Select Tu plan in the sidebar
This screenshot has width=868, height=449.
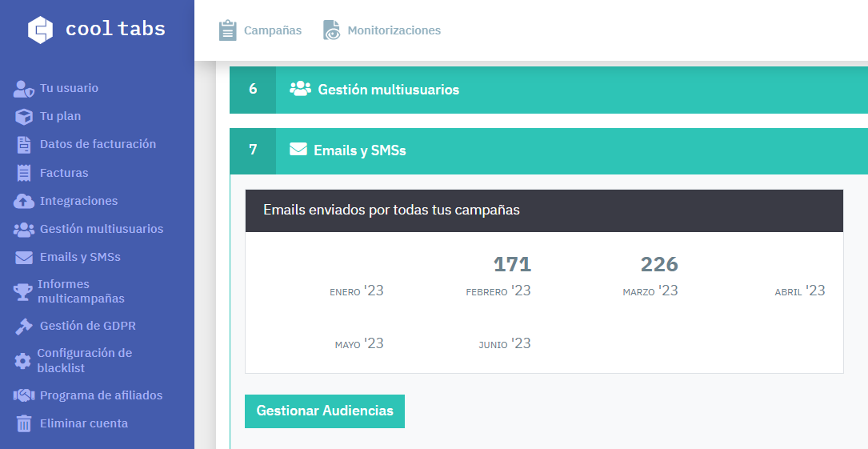(60, 116)
